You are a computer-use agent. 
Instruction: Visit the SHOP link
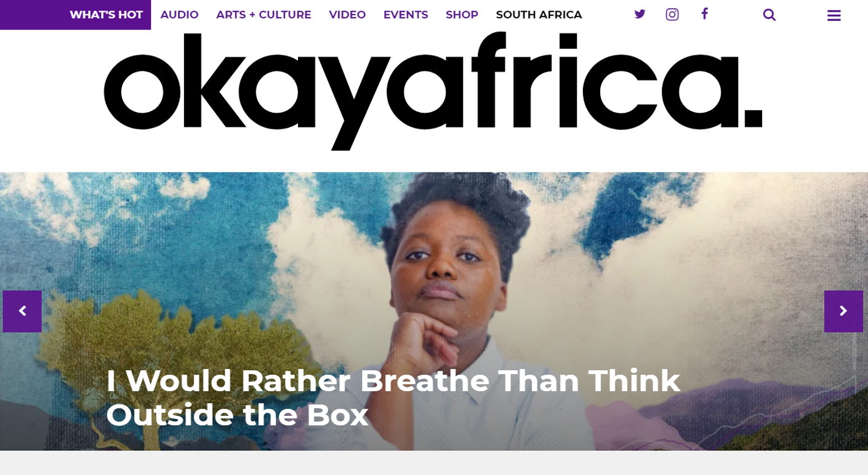(462, 15)
